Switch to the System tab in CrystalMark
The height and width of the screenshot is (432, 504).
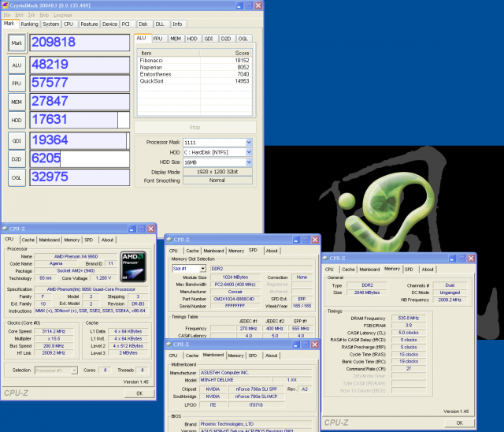50,24
